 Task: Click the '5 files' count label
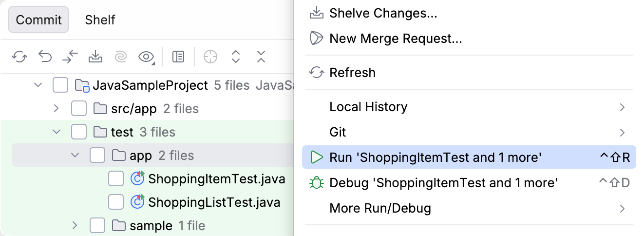pyautogui.click(x=232, y=86)
